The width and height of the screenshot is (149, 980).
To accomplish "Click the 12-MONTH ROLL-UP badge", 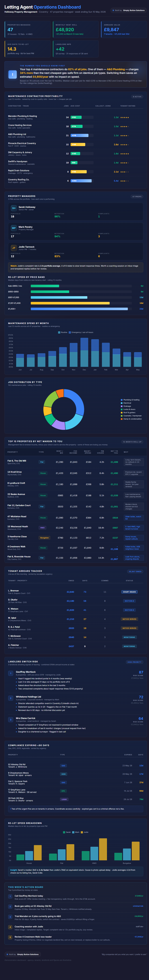I will [132, 442].
